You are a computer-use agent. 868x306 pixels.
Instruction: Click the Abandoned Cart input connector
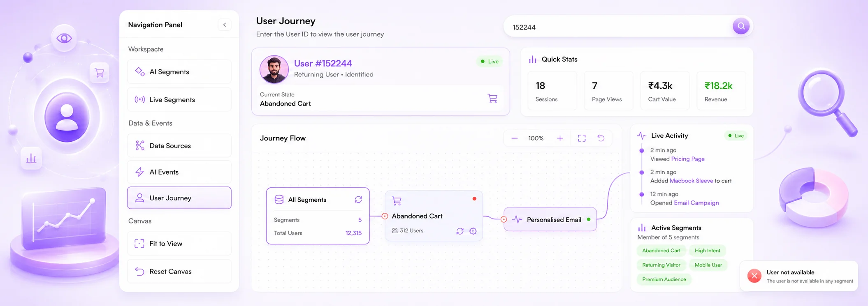(x=385, y=216)
